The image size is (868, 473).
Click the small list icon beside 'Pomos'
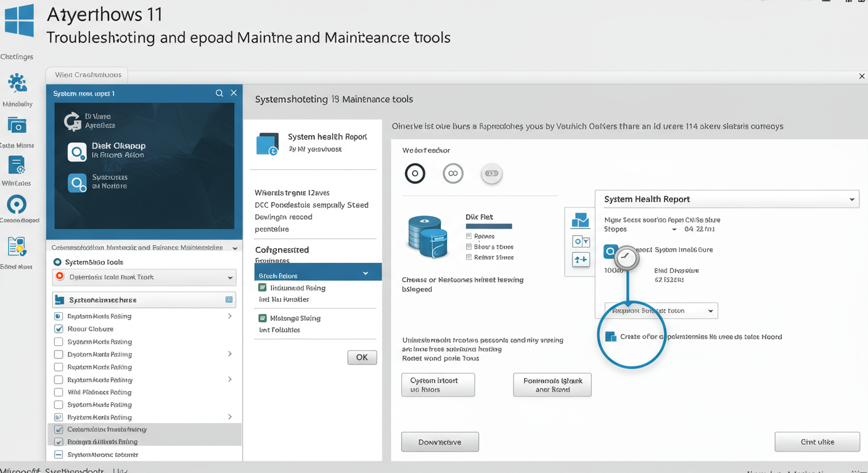(469, 236)
